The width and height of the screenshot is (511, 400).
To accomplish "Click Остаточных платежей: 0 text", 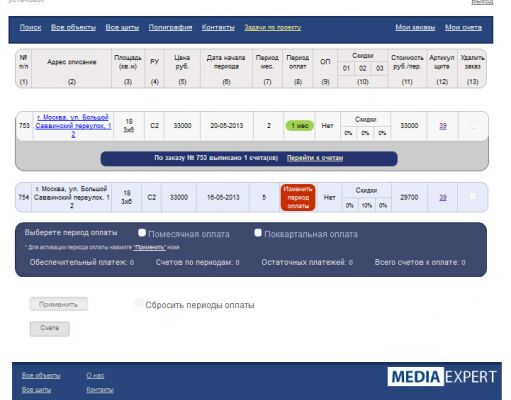I will (307, 262).
